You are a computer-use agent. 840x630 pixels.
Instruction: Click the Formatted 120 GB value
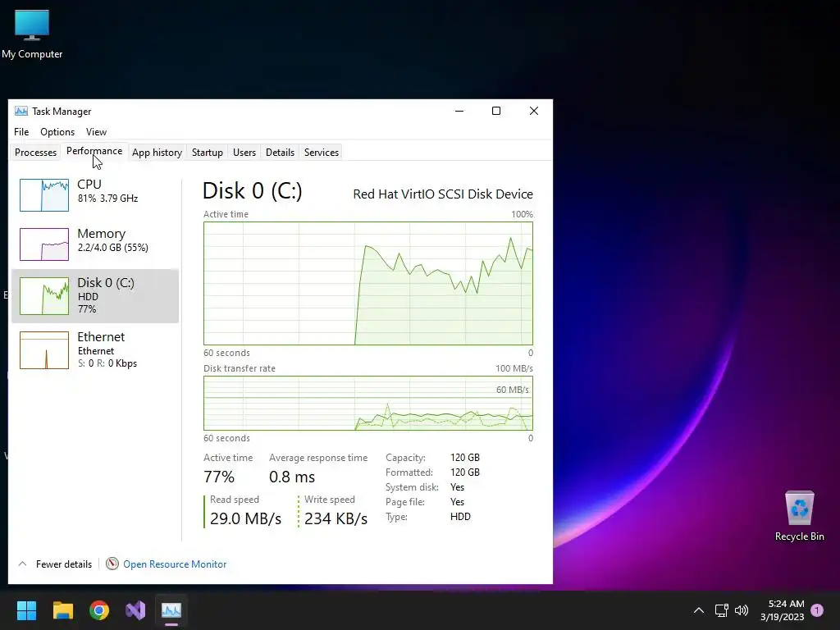pos(465,472)
